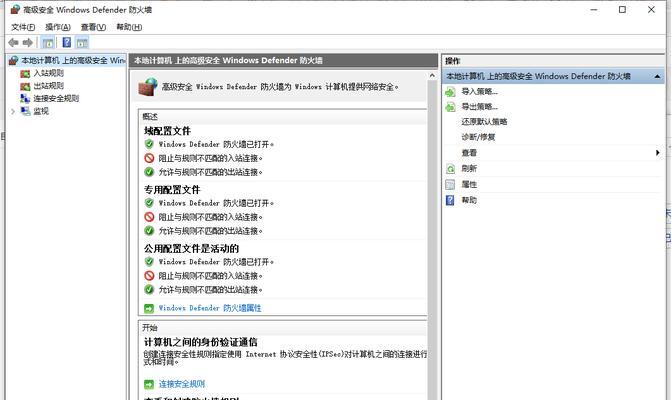Click 诊断/修复 action
This screenshot has width=671, height=400.
[x=478, y=137]
